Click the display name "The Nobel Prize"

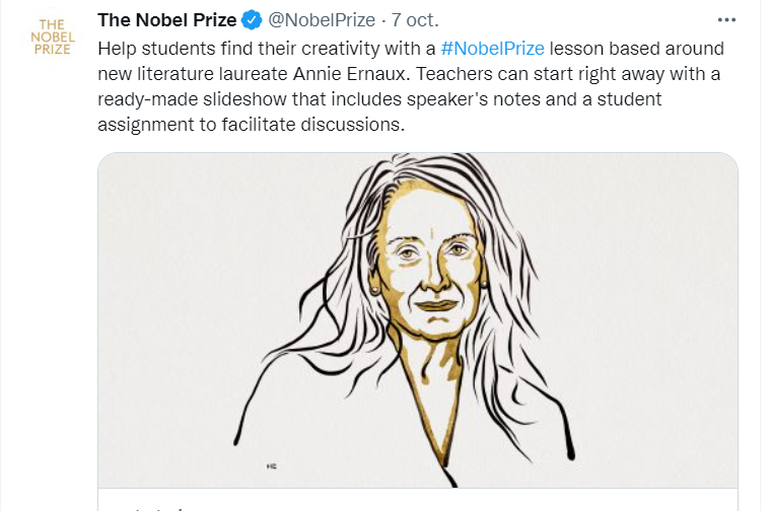tap(166, 20)
